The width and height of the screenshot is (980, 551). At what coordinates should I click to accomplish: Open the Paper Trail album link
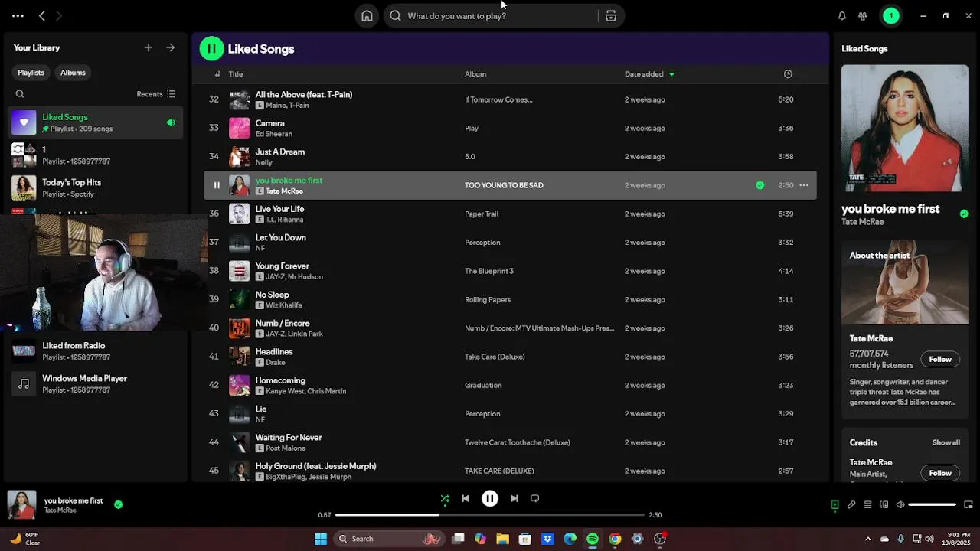coord(482,214)
